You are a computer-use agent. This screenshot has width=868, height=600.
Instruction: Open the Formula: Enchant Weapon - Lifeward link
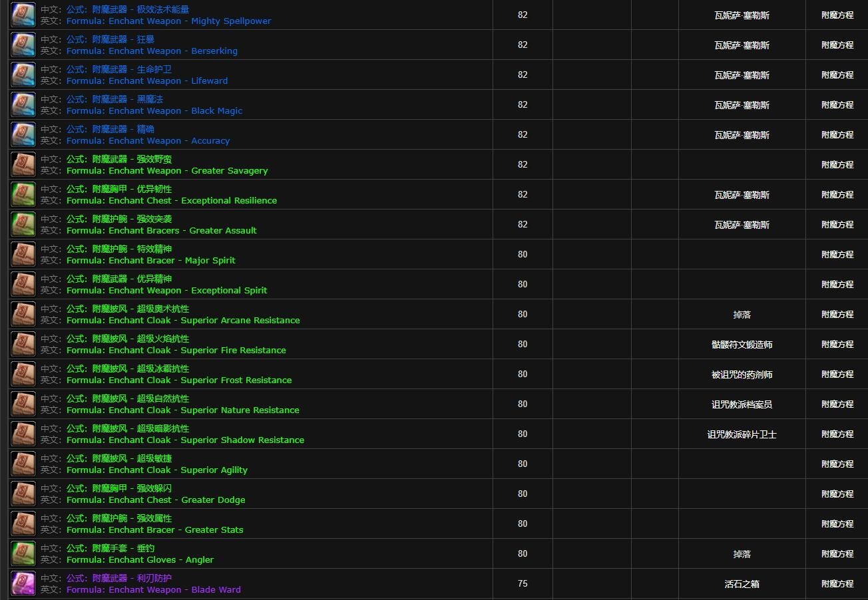(x=146, y=80)
